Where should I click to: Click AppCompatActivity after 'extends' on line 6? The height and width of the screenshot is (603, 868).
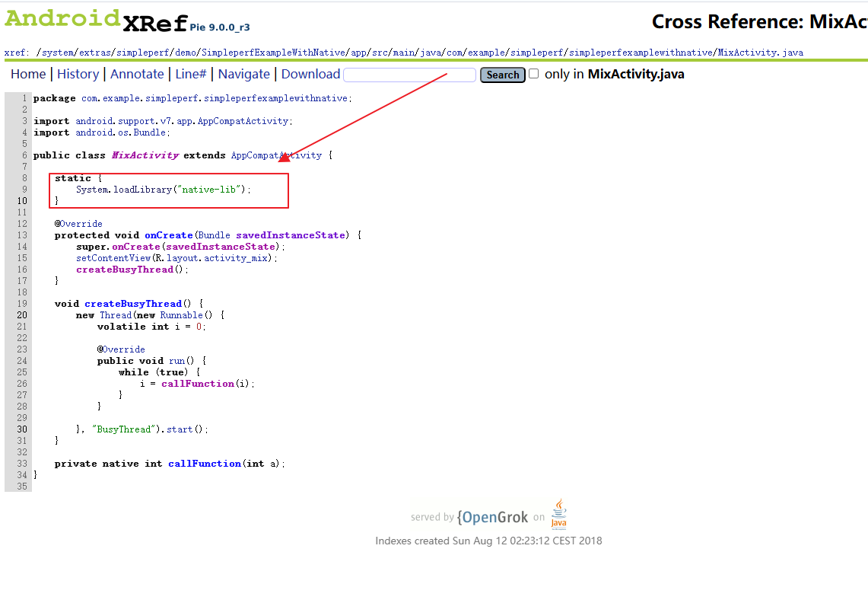(276, 155)
